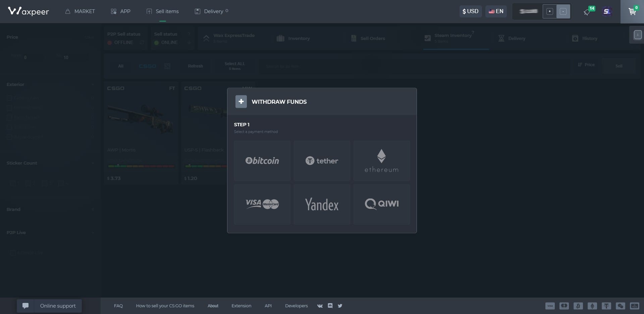Click the plus icon beside Withdraw Funds

(x=241, y=102)
